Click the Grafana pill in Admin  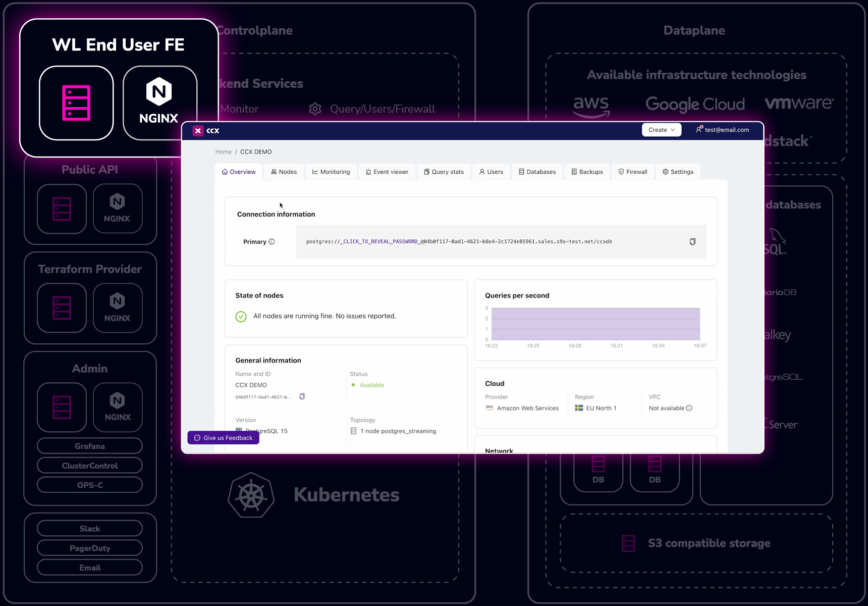click(x=90, y=446)
